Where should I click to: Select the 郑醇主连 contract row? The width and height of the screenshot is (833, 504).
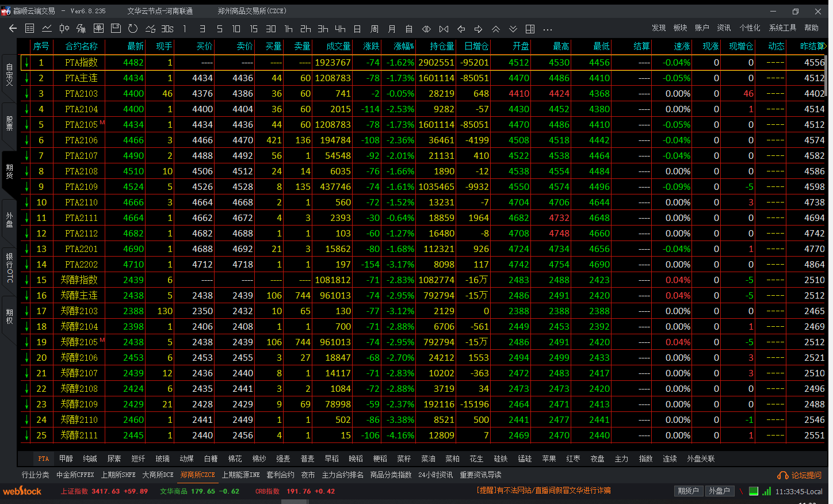coord(423,295)
